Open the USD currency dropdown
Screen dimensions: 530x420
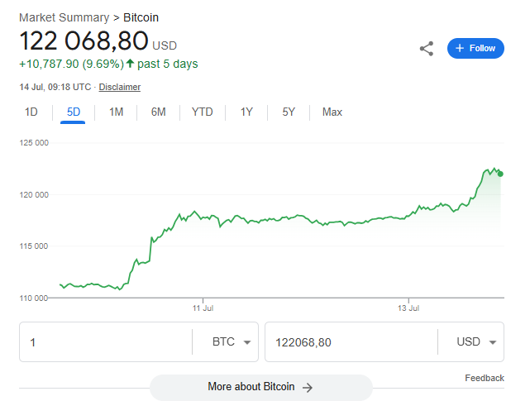(x=476, y=342)
